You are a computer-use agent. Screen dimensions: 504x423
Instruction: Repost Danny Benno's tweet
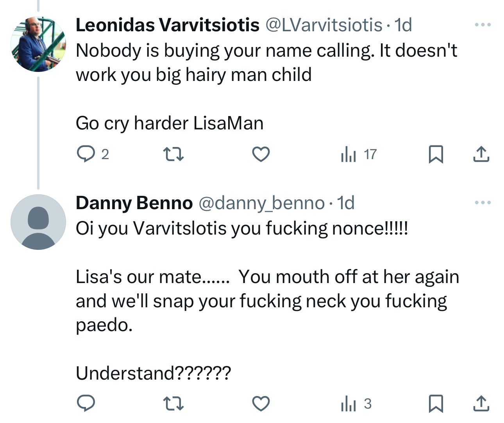click(173, 403)
